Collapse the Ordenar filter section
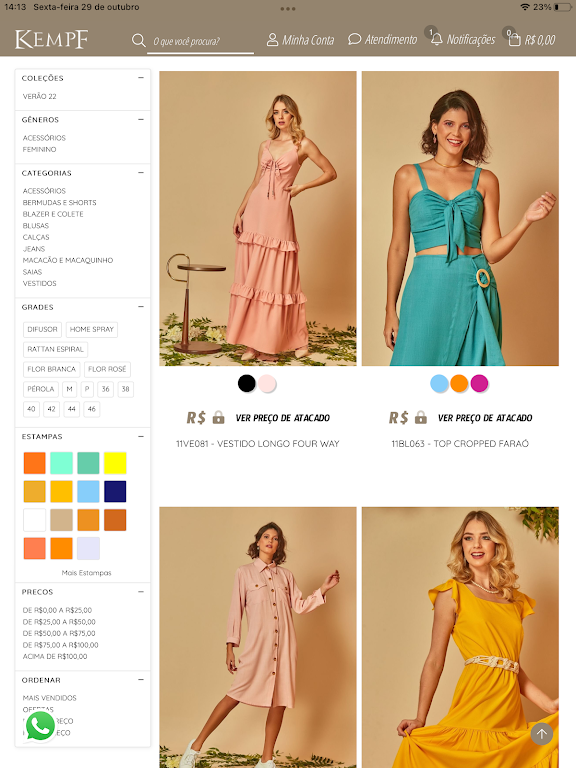This screenshot has height=768, width=576. tap(141, 679)
